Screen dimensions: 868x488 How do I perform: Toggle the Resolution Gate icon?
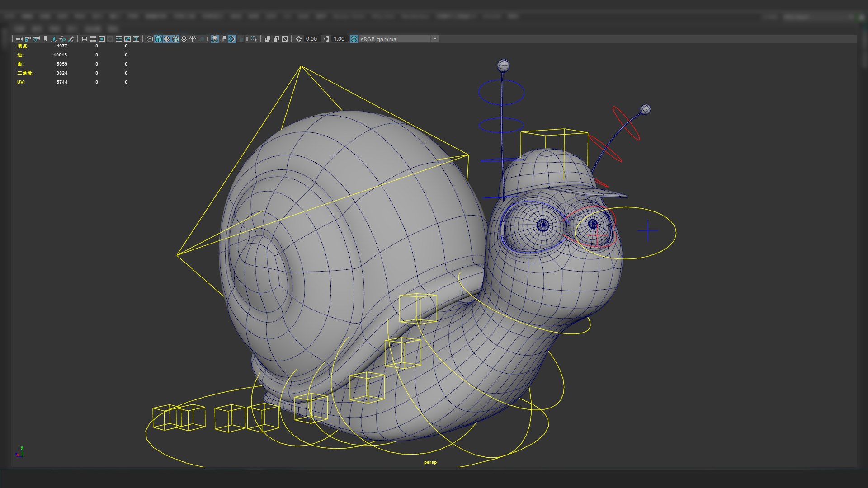point(102,39)
